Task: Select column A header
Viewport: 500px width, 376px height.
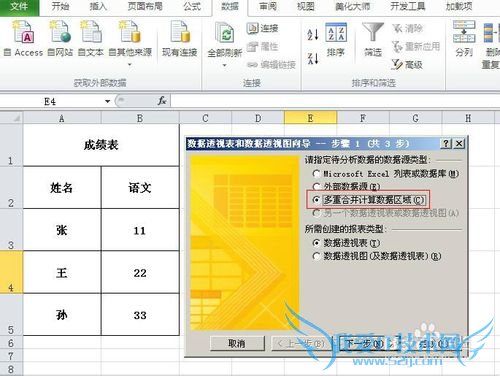Action: tap(62, 118)
